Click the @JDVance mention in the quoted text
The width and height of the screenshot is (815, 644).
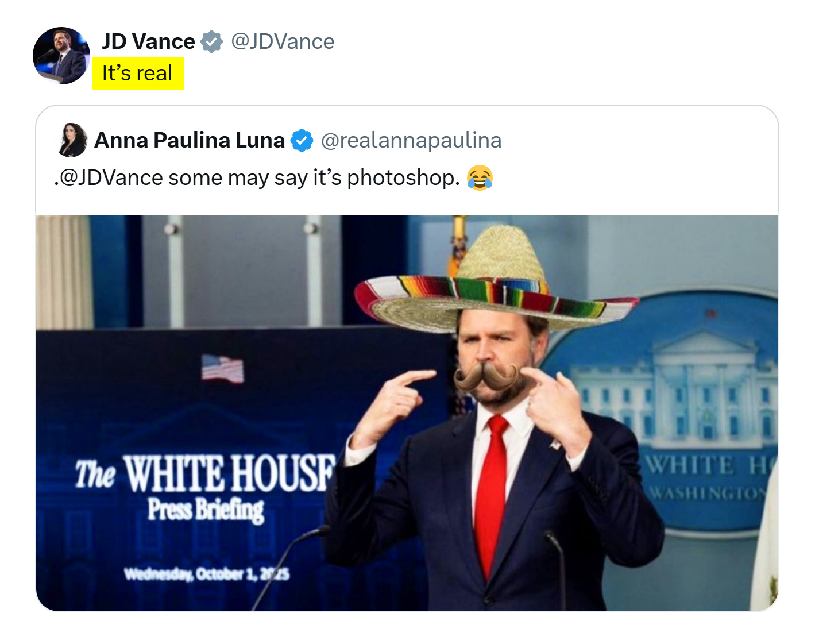[110, 178]
